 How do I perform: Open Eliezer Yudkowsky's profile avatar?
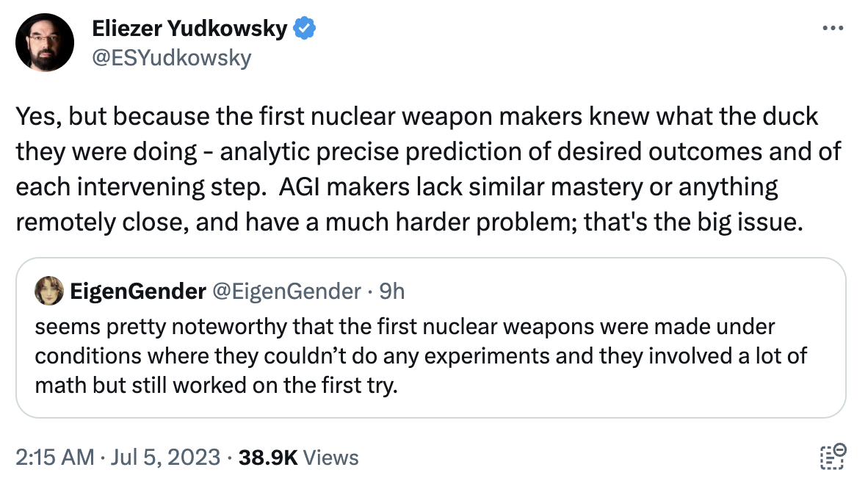coord(45,43)
